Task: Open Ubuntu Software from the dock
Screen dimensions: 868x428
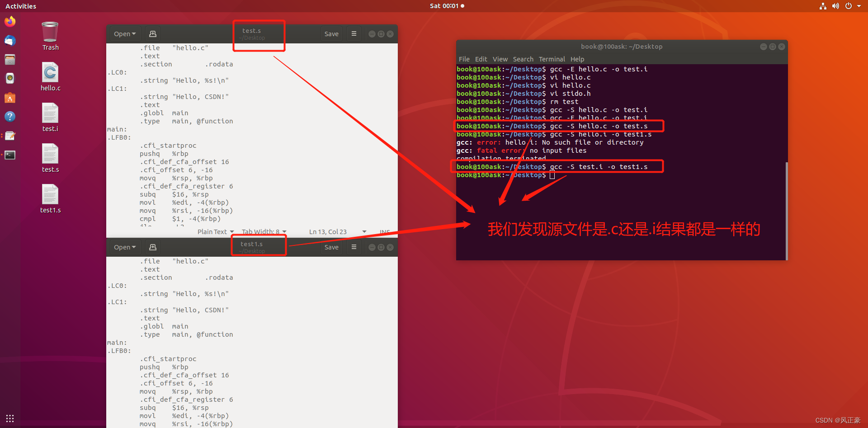Action: (x=10, y=98)
